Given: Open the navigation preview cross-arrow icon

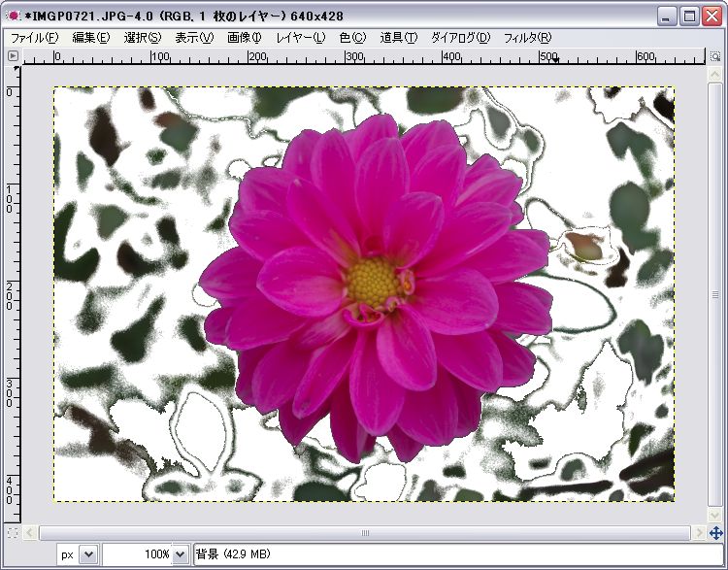Looking at the screenshot, I should 715,533.
